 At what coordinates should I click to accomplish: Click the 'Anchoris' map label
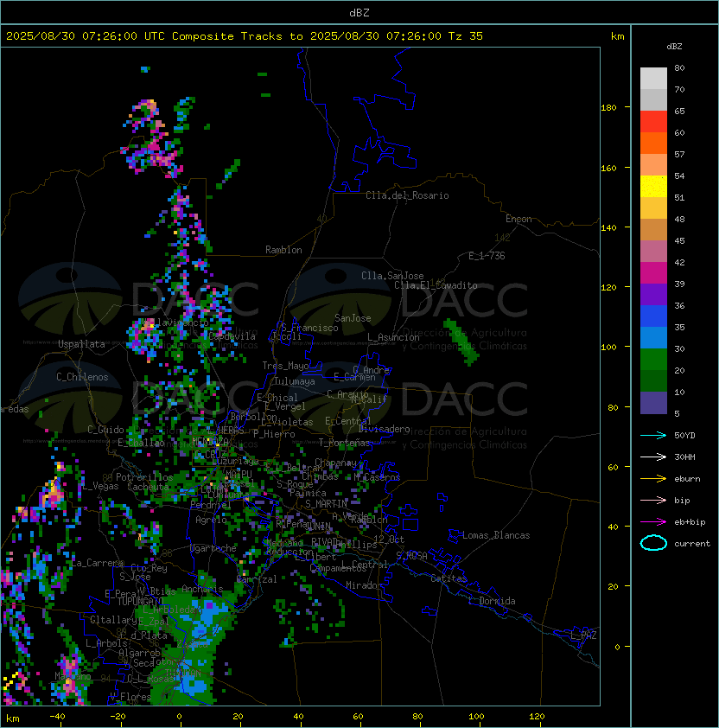202,589
